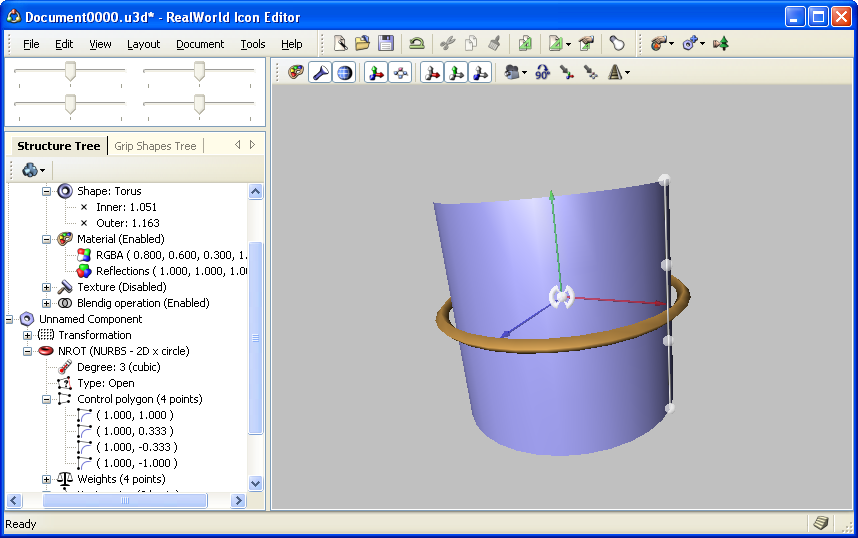Click the tree scrollbar down arrow
The image size is (858, 538).
click(x=256, y=483)
